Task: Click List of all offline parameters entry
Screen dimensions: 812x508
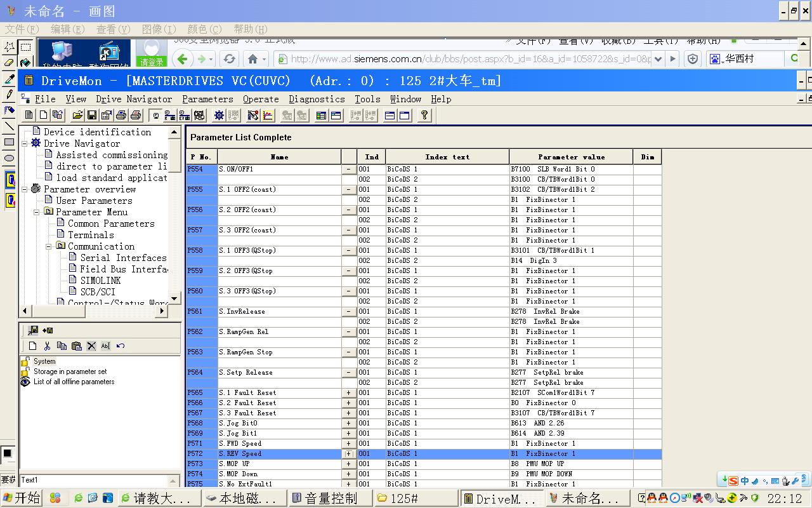Action: click(x=74, y=382)
